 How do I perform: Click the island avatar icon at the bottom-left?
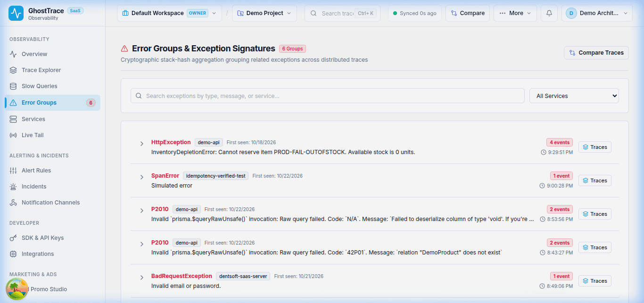[x=17, y=288]
